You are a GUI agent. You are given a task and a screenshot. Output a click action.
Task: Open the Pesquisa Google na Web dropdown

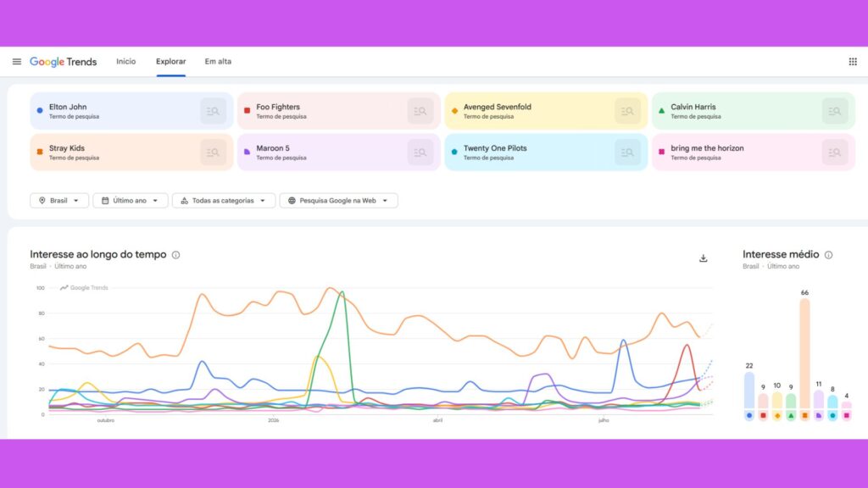click(339, 200)
